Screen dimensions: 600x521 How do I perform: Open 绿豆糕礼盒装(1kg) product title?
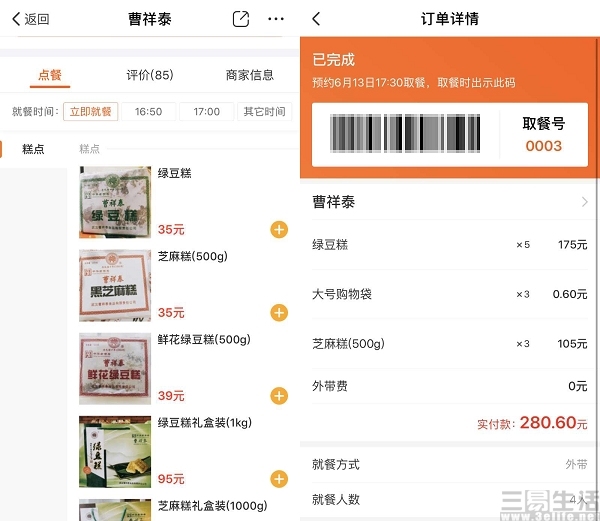[205, 423]
